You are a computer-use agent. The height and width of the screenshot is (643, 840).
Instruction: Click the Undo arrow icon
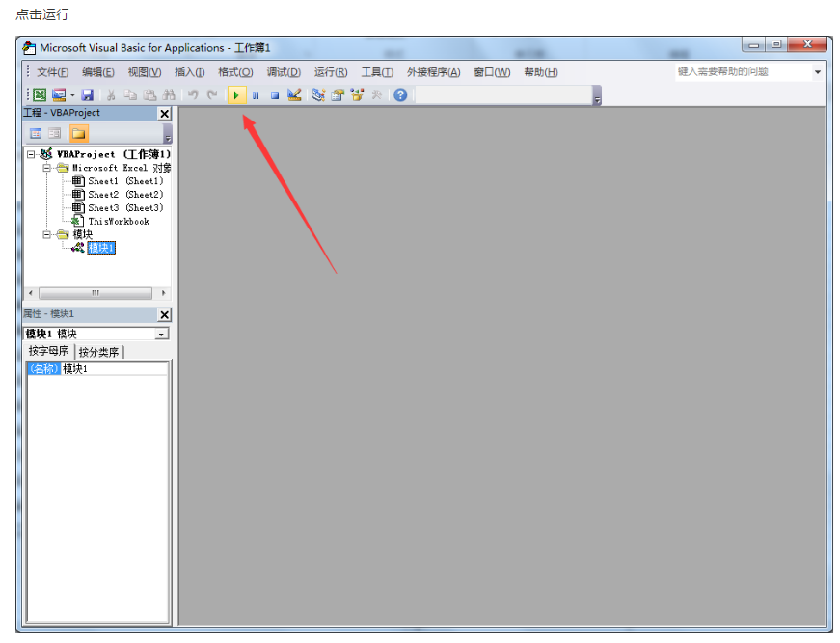click(x=193, y=95)
